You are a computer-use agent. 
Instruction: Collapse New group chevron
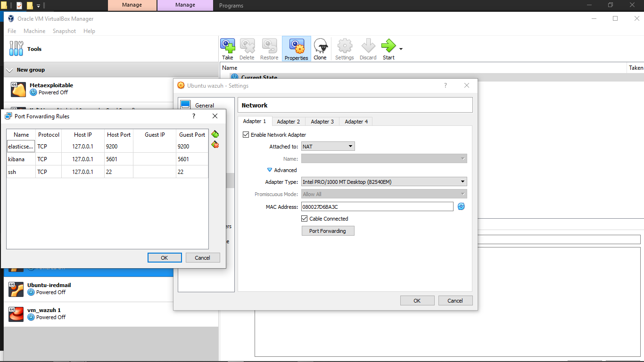point(9,70)
